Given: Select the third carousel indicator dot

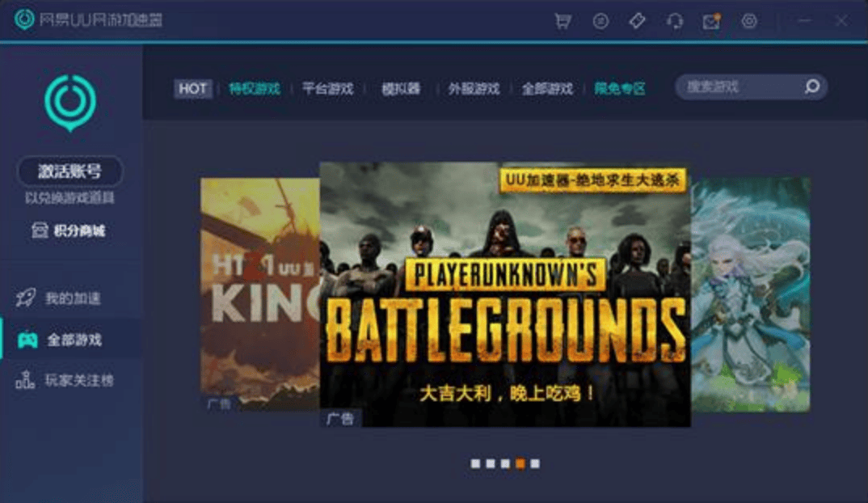Looking at the screenshot, I should [x=505, y=463].
